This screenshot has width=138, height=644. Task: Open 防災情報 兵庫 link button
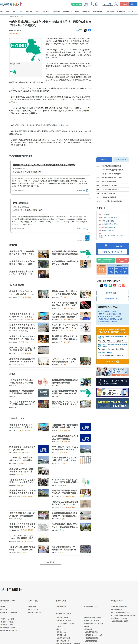click(112, 293)
